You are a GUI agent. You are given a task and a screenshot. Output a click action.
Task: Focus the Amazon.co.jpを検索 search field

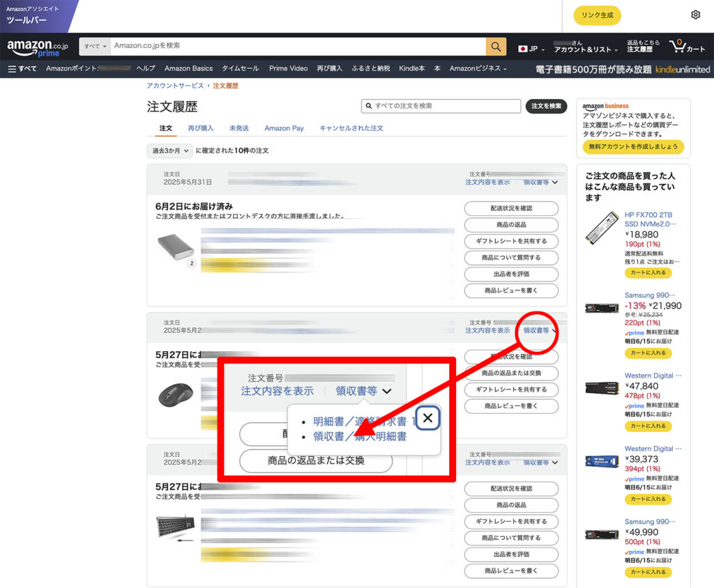(298, 47)
